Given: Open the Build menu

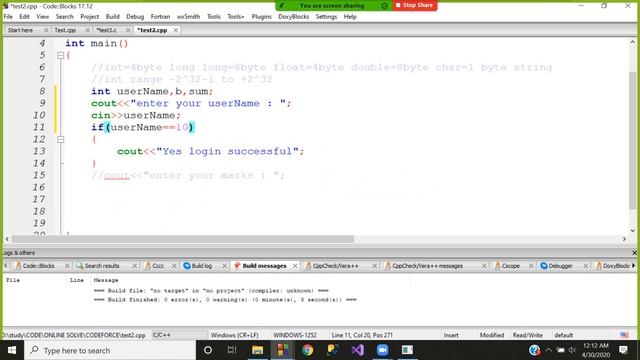Looking at the screenshot, I should coord(113,17).
